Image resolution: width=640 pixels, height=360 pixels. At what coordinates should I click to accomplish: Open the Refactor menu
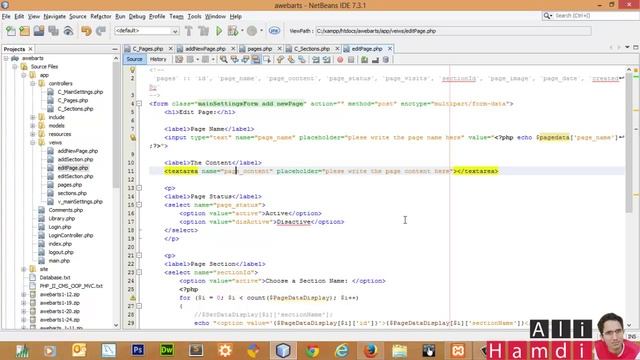[x=101, y=16]
